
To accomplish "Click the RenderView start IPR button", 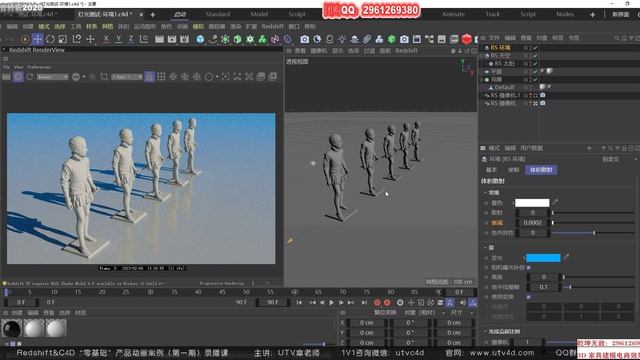I will click(x=18, y=77).
